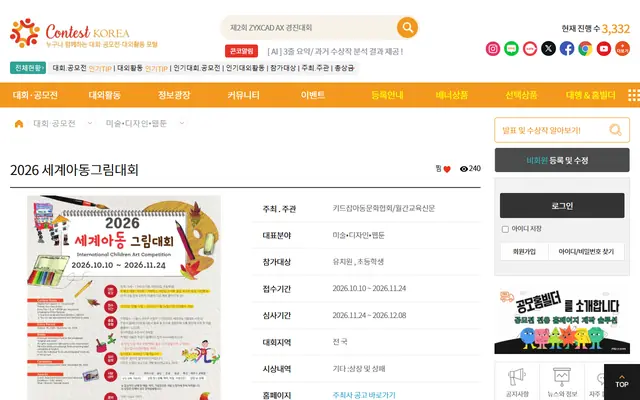Image resolution: width=640 pixels, height=400 pixels.
Task: Click the Contest Korea logo
Action: point(84,33)
